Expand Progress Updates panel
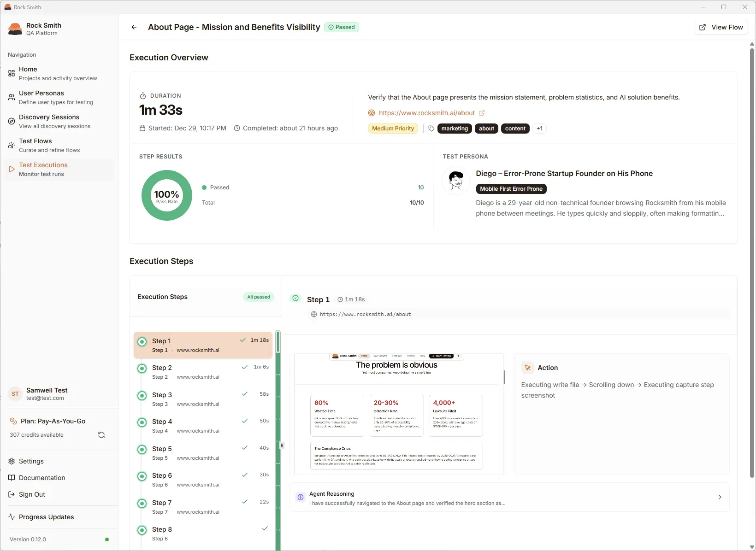756x551 pixels. pyautogui.click(x=45, y=517)
